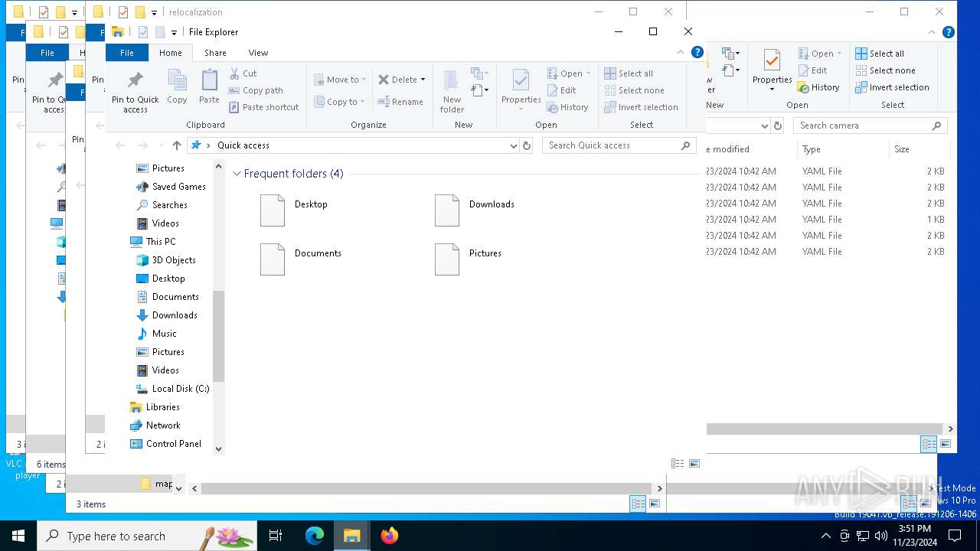
Task: Click Select none in front window ribbon
Action: coord(634,90)
